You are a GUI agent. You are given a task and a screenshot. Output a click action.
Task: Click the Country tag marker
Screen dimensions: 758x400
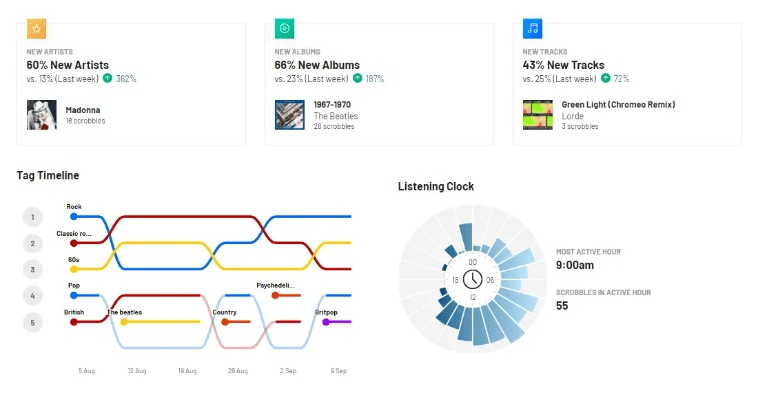coord(225,322)
